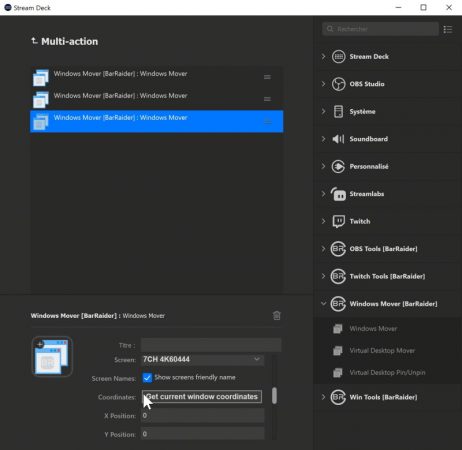Expand Twitch category
The image size is (462, 450).
[x=323, y=221]
